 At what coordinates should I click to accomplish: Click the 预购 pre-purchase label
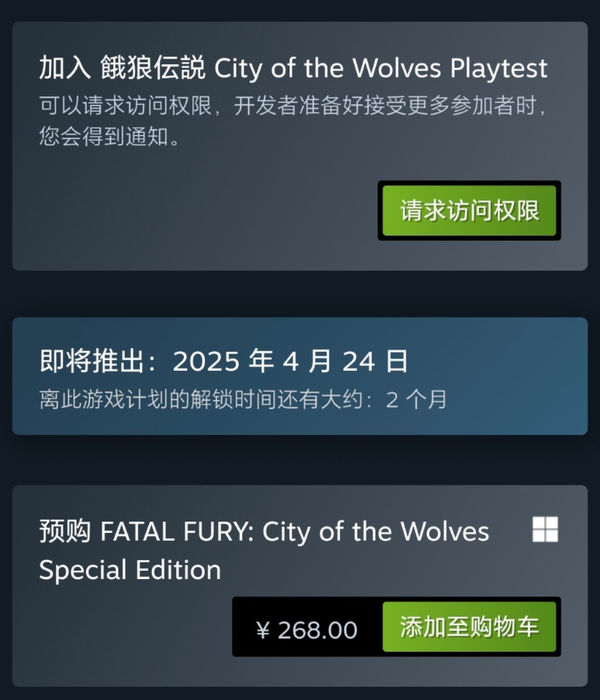pos(64,532)
